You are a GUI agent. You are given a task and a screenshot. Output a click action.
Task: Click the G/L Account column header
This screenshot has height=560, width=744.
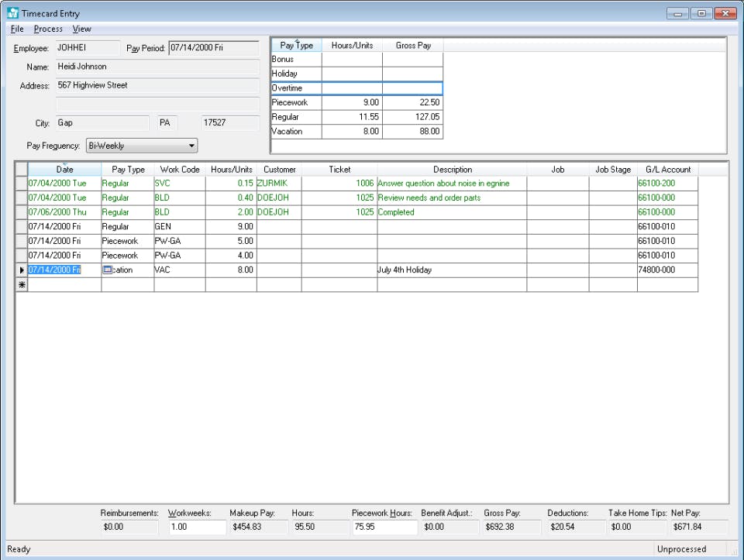[x=667, y=170]
